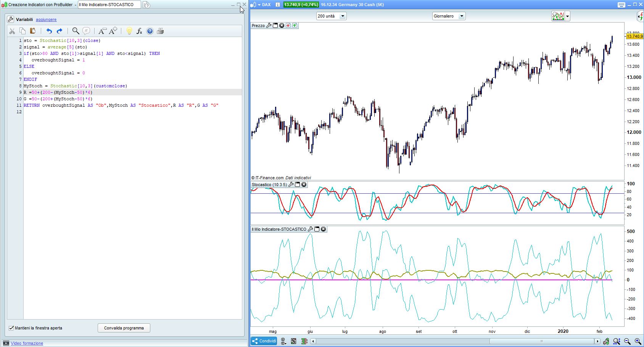
Task: Open the keyboard shortcuts icon in chart title
Action: [621, 5]
